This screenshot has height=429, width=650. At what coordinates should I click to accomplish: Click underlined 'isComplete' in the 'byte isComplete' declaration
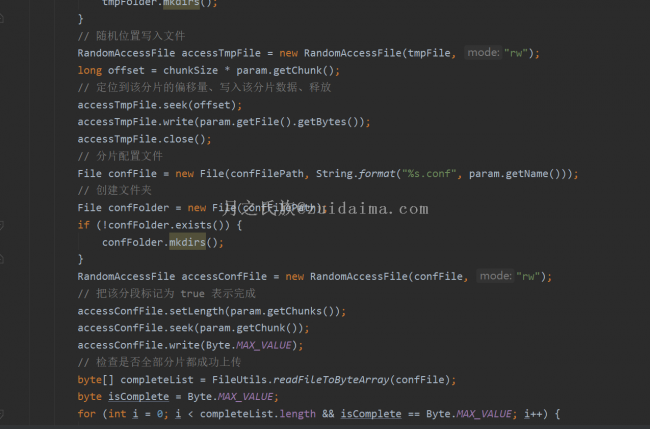tap(138, 397)
